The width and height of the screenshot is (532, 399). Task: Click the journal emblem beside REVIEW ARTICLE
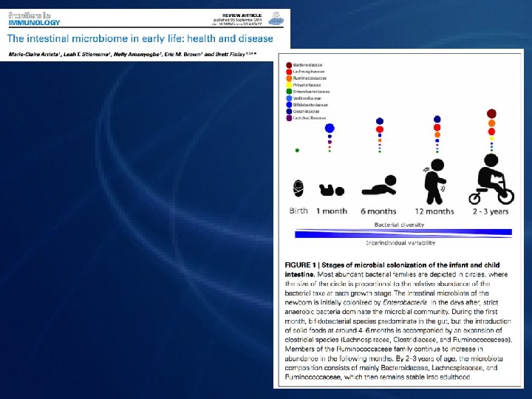(276, 18)
